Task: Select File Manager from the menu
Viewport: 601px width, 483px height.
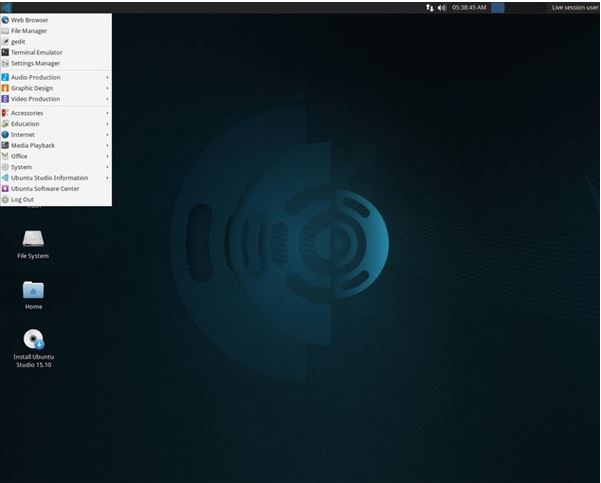Action: point(28,31)
